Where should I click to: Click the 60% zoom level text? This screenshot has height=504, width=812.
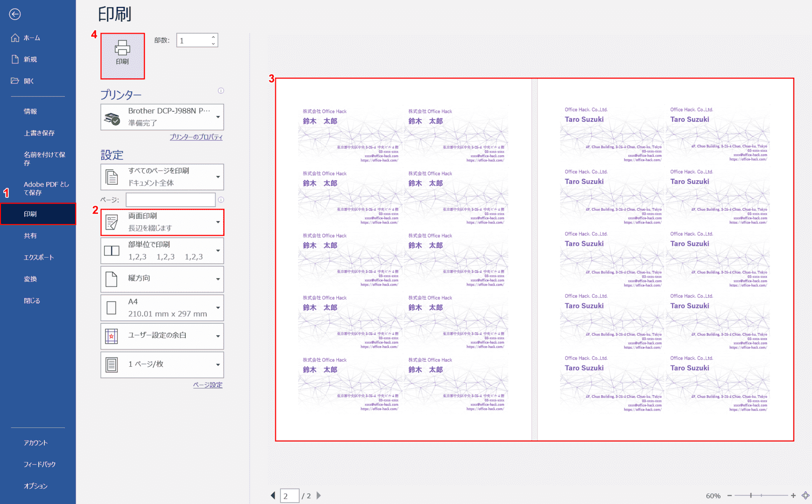[x=713, y=496]
